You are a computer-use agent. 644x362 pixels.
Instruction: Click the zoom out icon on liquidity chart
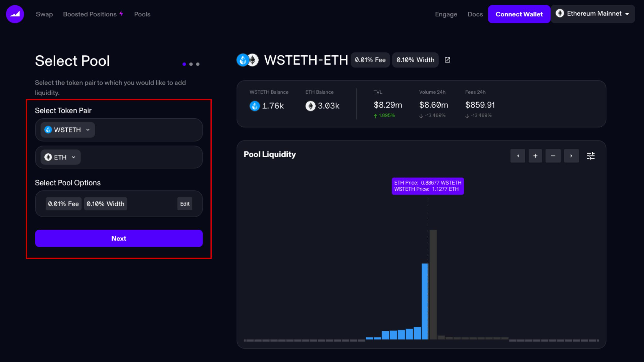coord(553,156)
